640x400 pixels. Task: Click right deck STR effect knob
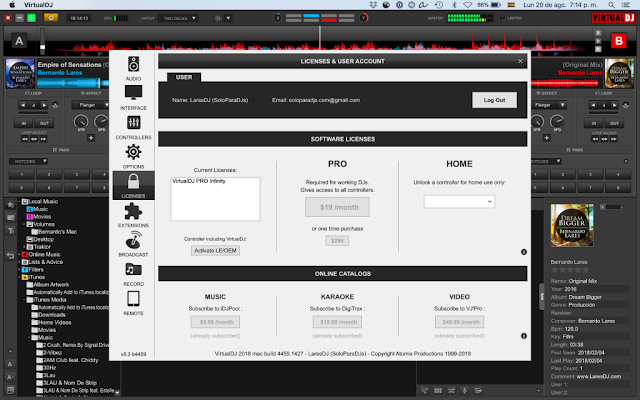click(537, 121)
